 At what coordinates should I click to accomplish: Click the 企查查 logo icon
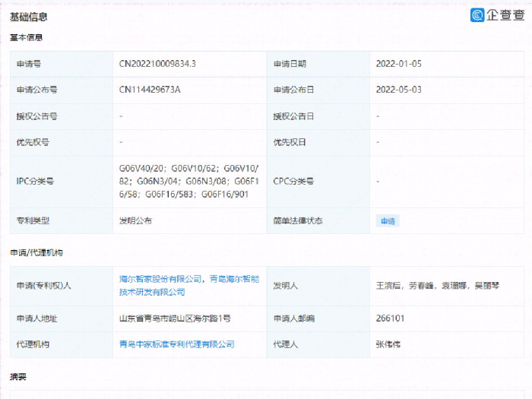pos(477,15)
